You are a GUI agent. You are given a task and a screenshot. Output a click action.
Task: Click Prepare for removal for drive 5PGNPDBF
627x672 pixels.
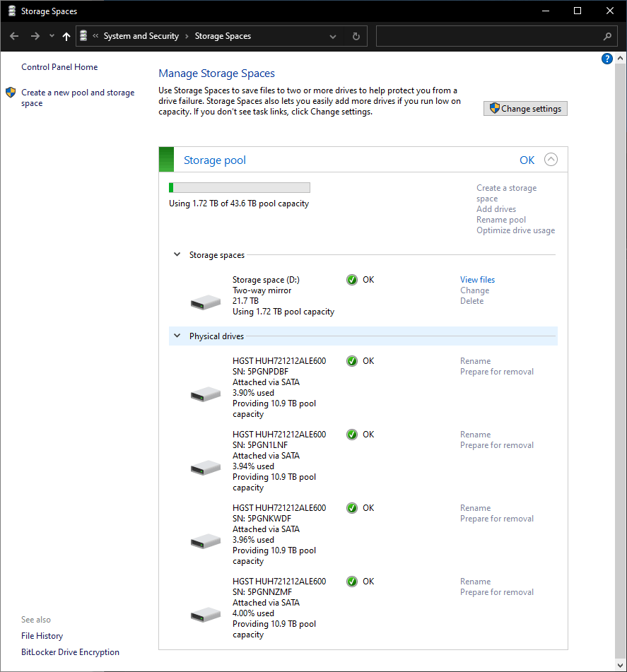pos(497,372)
